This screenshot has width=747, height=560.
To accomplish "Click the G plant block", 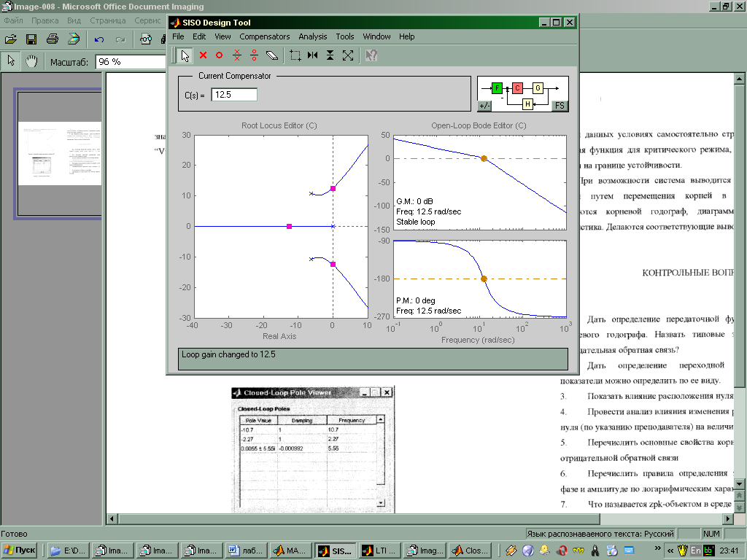I will [x=538, y=88].
